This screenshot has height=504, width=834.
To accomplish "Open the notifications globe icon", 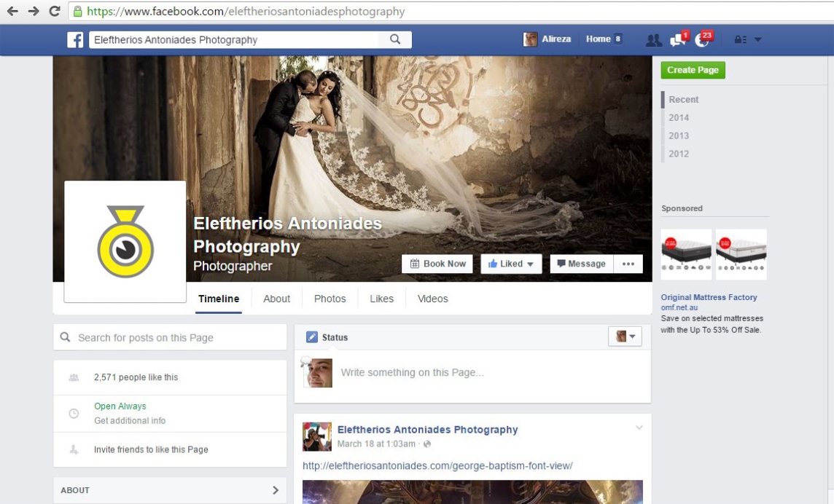I will pyautogui.click(x=701, y=40).
